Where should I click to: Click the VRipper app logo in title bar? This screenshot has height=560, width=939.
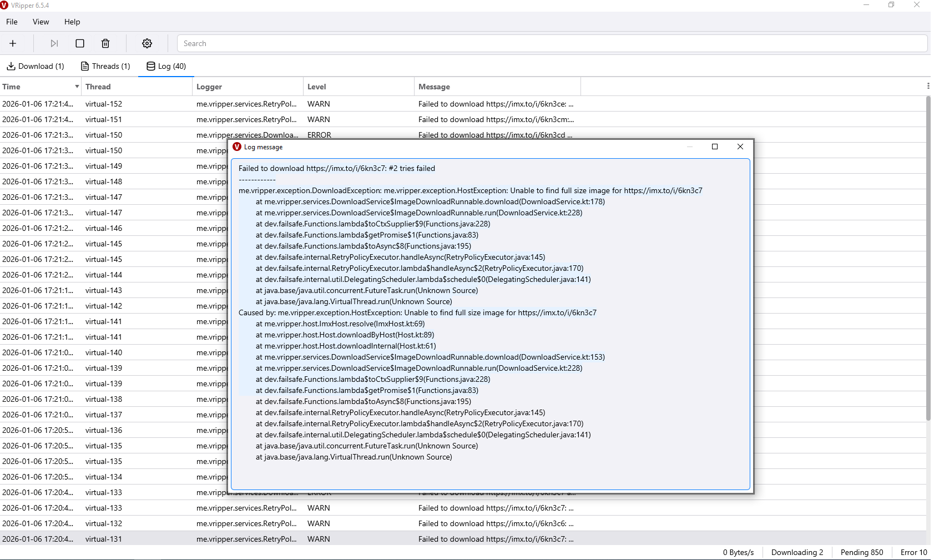click(x=4, y=5)
